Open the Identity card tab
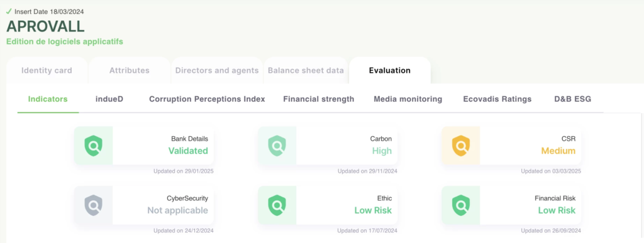Viewport: 644px width, 243px height. 47,70
